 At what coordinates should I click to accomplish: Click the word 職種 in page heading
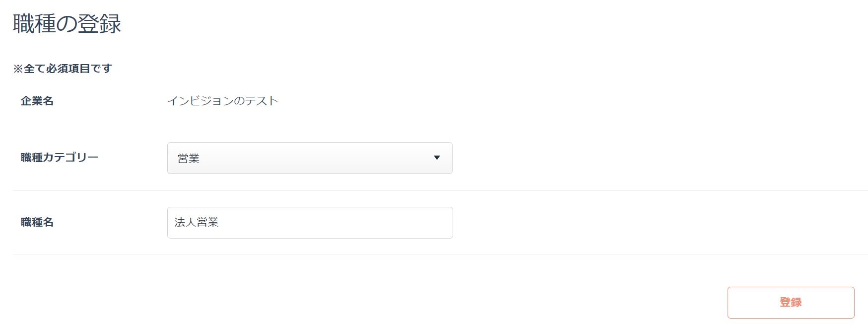click(x=34, y=24)
